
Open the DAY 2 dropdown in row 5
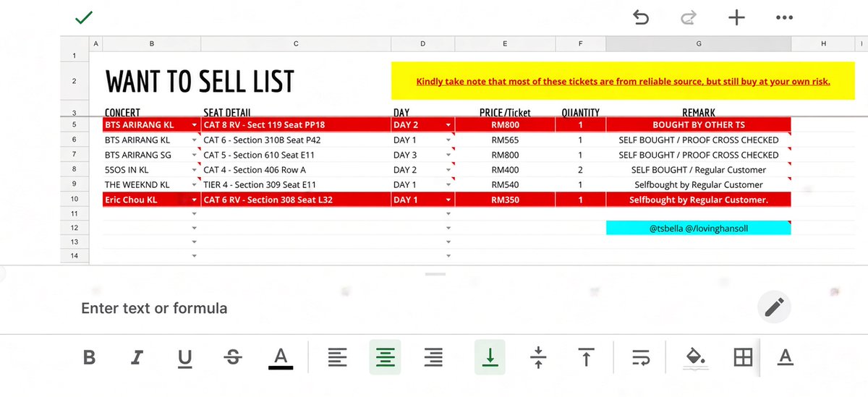pyautogui.click(x=449, y=125)
